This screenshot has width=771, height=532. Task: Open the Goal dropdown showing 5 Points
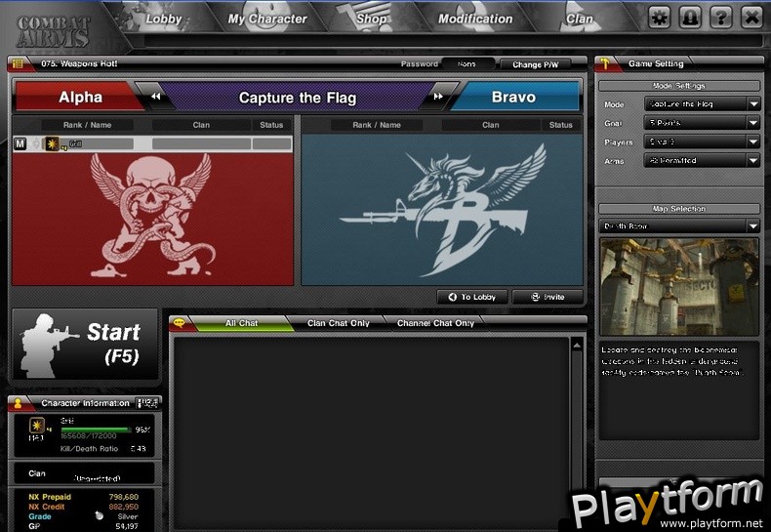click(x=702, y=123)
